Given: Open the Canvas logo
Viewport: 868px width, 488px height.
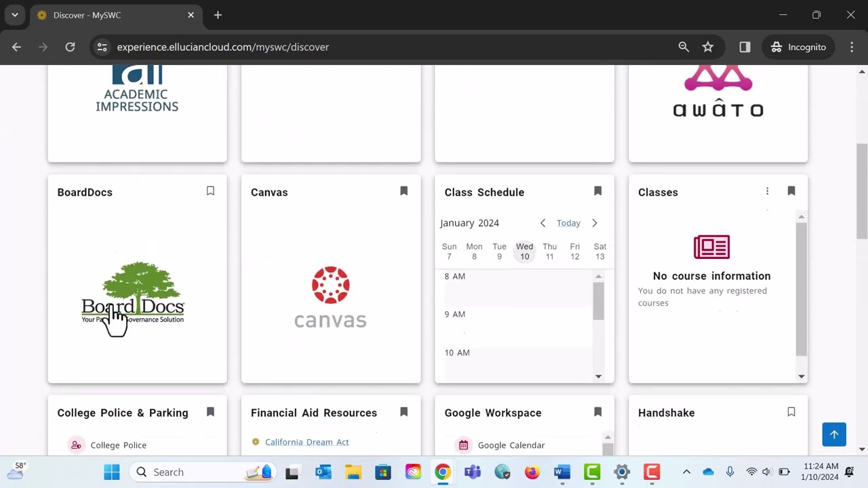Looking at the screenshot, I should 330,297.
